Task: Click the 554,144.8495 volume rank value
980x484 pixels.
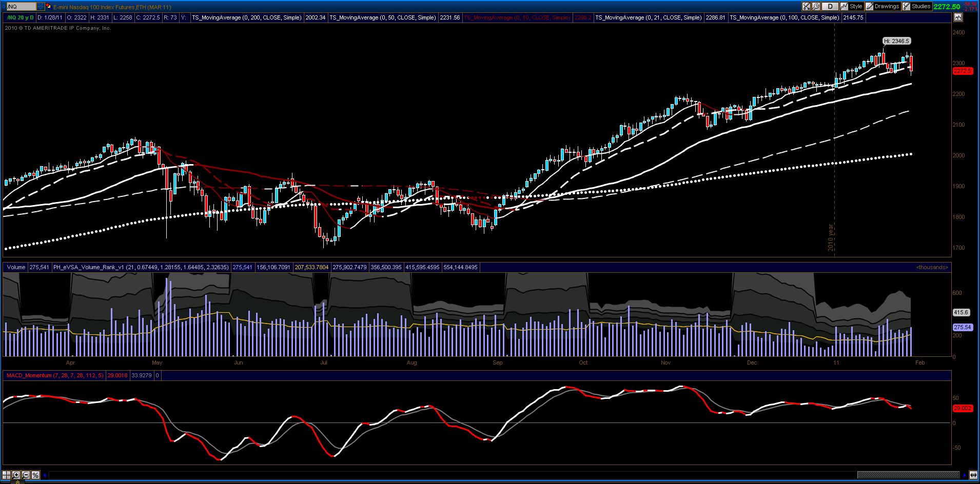Action: [x=461, y=267]
